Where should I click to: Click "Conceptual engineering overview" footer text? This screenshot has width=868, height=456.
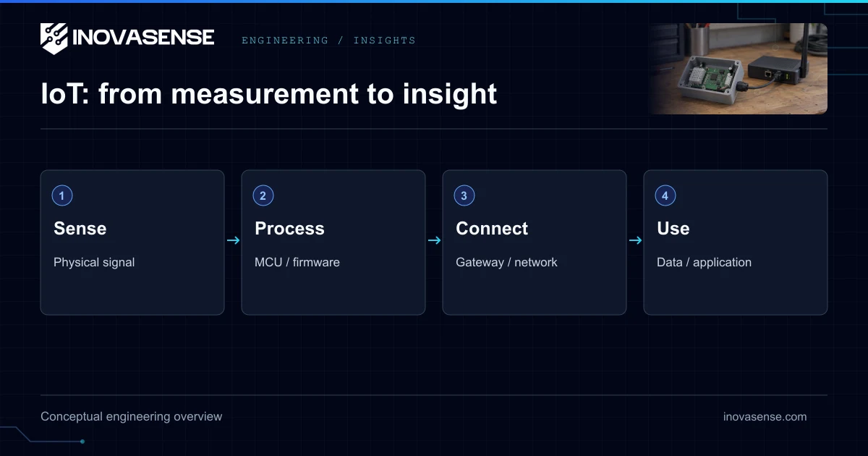click(132, 417)
